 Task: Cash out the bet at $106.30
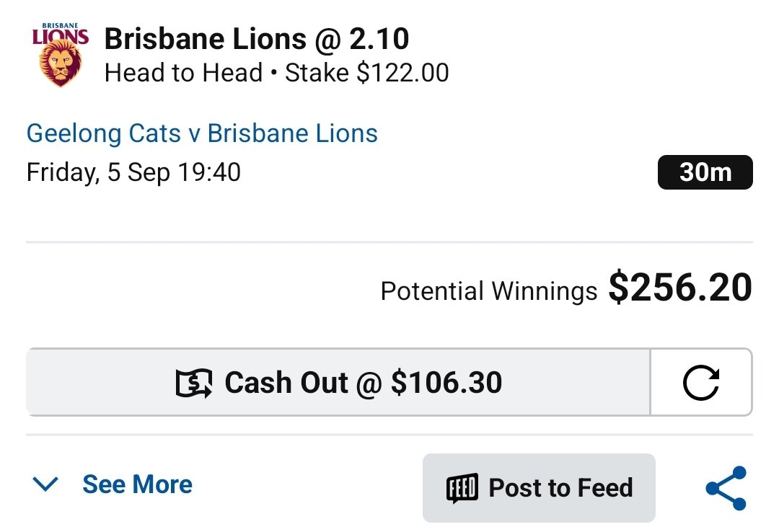(338, 383)
